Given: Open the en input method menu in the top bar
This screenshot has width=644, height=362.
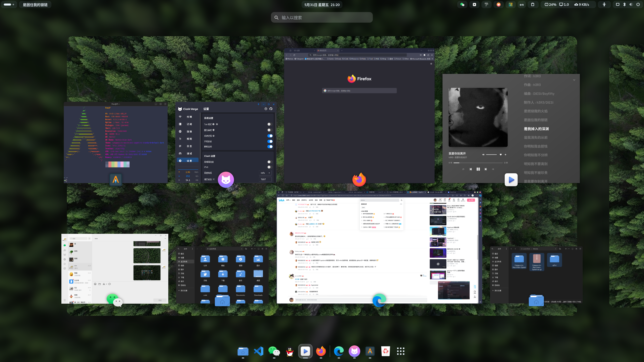Looking at the screenshot, I should pyautogui.click(x=522, y=5).
